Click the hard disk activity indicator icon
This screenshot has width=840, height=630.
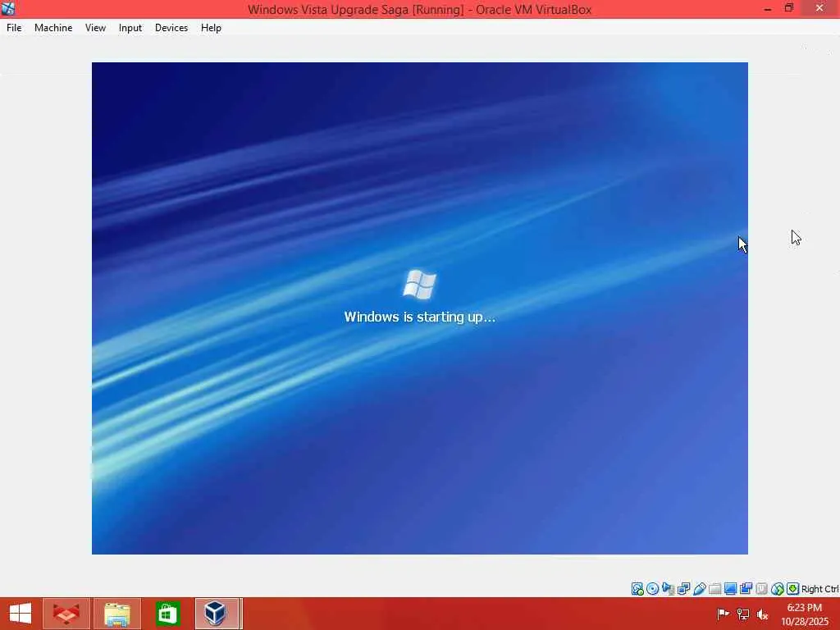(x=637, y=589)
